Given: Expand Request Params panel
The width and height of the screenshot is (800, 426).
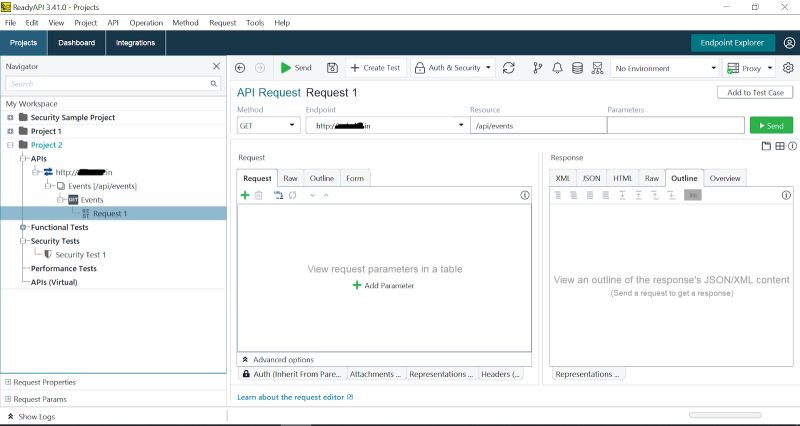Looking at the screenshot, I should [x=8, y=399].
